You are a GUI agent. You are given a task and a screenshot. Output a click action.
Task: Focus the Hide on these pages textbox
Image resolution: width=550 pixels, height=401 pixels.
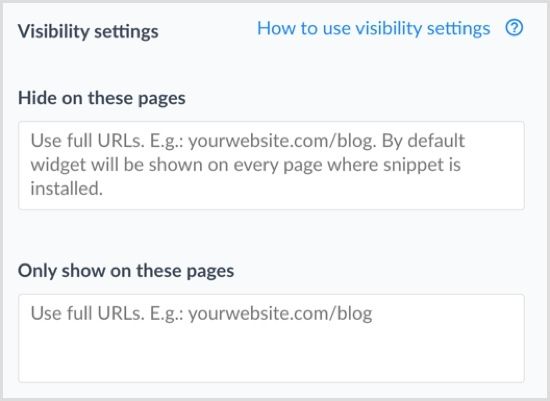click(271, 166)
